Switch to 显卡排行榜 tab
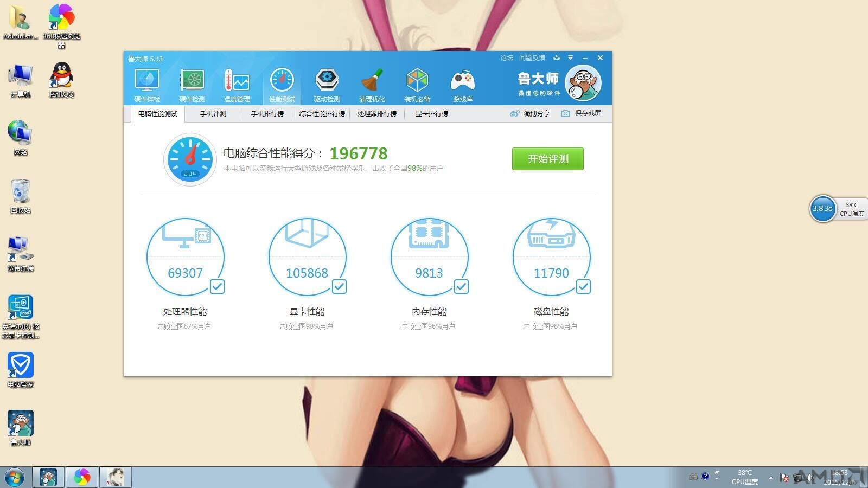This screenshot has height=488, width=868. pos(432,114)
